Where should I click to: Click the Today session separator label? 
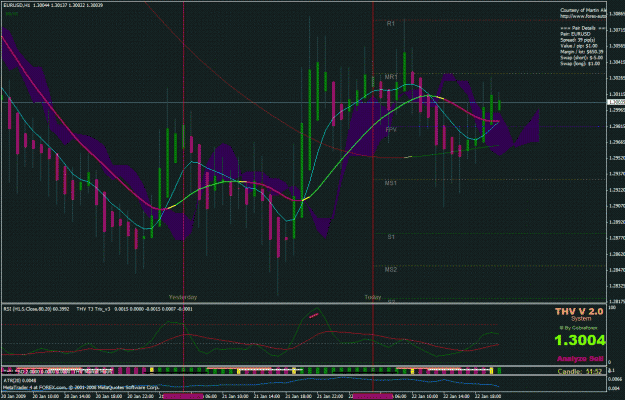[x=373, y=297]
